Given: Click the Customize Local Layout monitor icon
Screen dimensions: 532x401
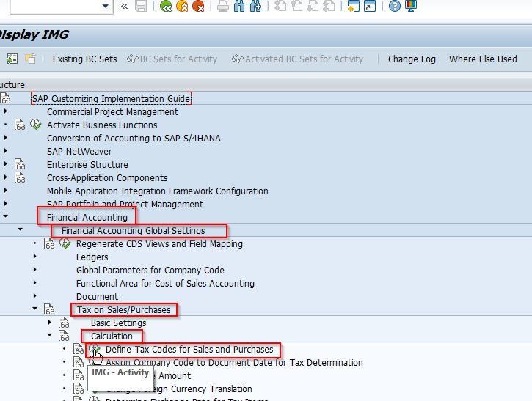Looking at the screenshot, I should [410, 6].
